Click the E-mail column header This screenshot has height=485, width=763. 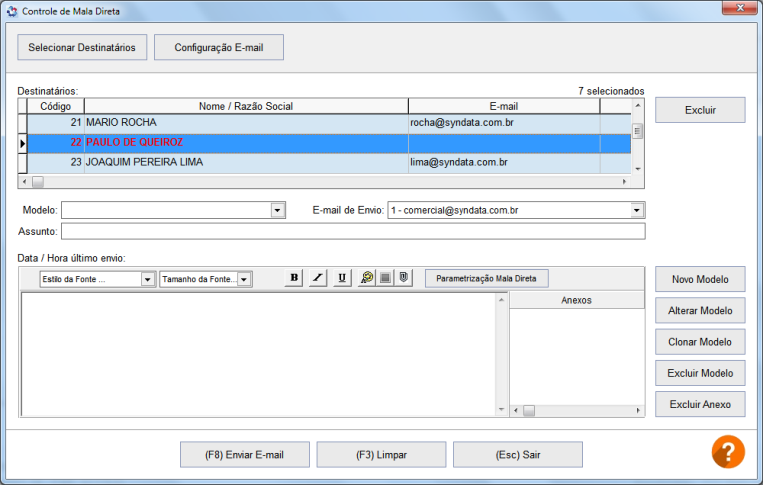point(504,106)
